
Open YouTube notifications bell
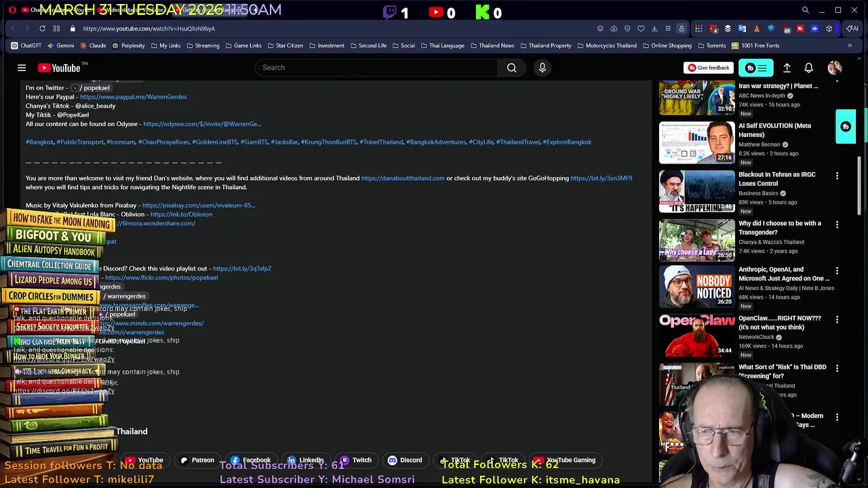[x=808, y=68]
